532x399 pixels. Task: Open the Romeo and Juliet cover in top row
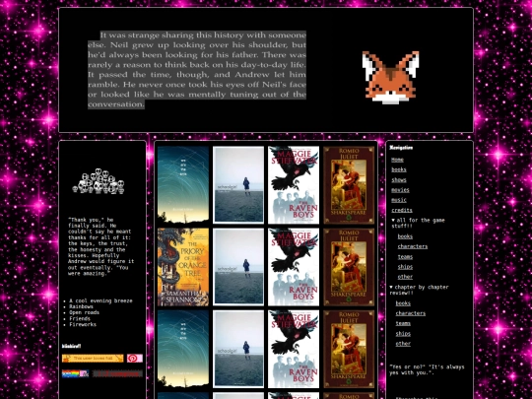349,185
